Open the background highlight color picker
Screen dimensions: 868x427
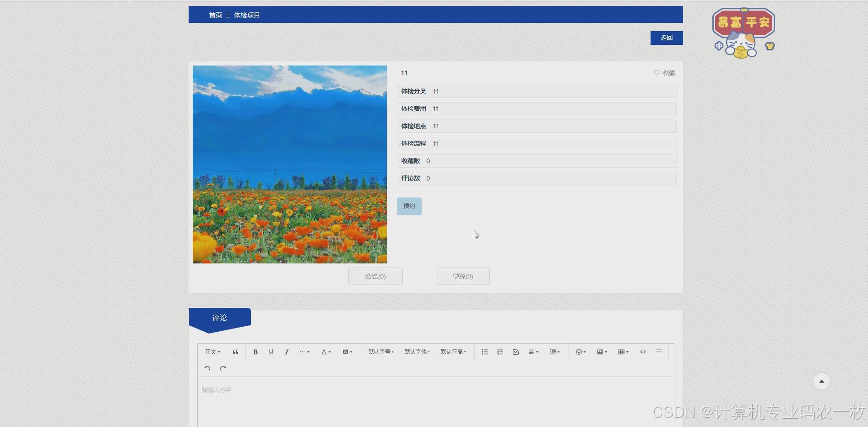pos(347,352)
